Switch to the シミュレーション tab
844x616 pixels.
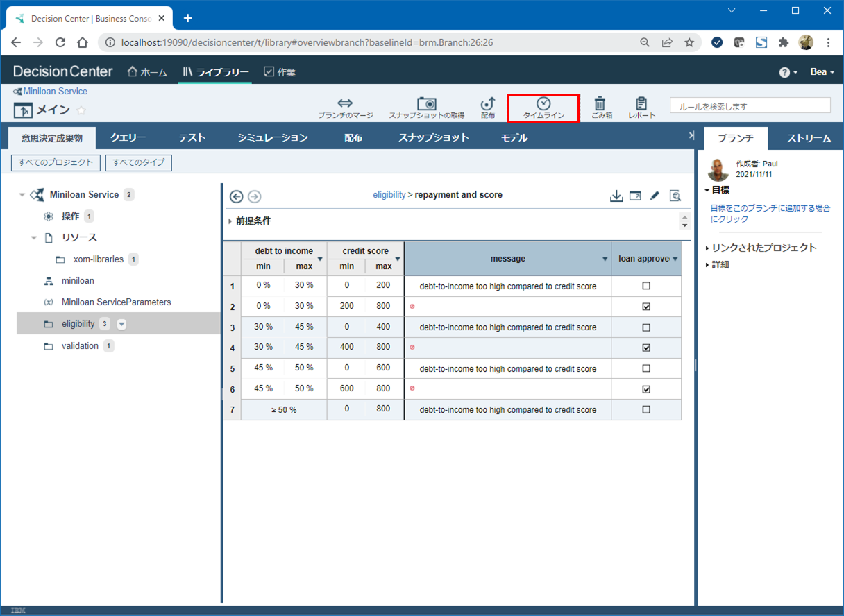[x=273, y=137]
